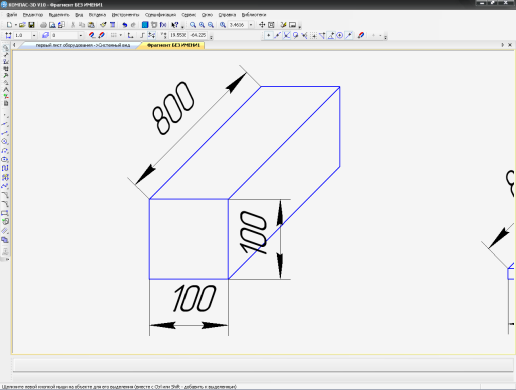Expand the grid settings dropdown arrow
The image size is (516, 390).
pos(120,35)
